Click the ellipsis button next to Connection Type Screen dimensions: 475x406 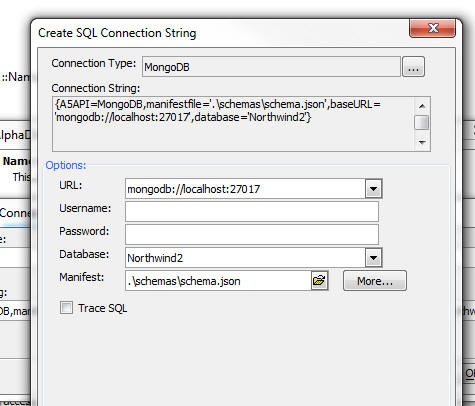click(x=413, y=67)
